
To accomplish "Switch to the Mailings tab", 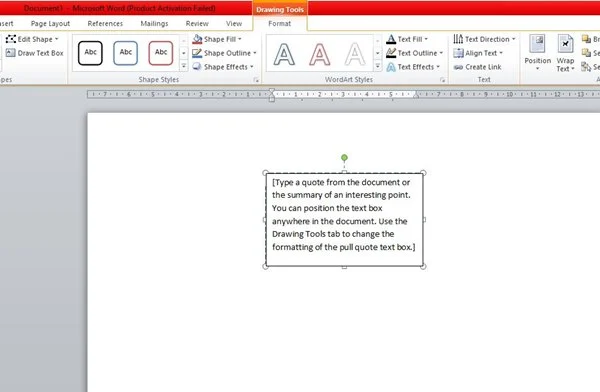I will (x=154, y=23).
